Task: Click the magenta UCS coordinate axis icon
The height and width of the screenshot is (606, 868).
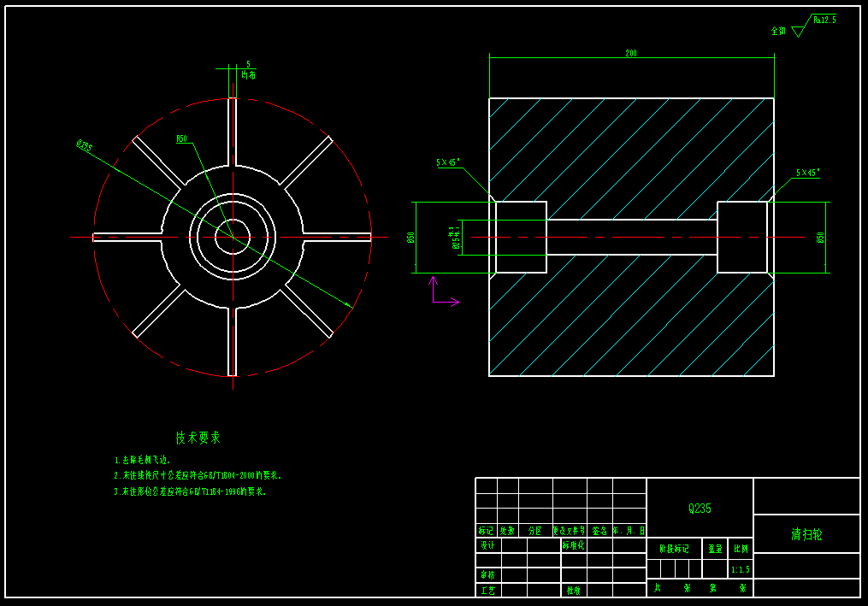Action: (x=445, y=291)
